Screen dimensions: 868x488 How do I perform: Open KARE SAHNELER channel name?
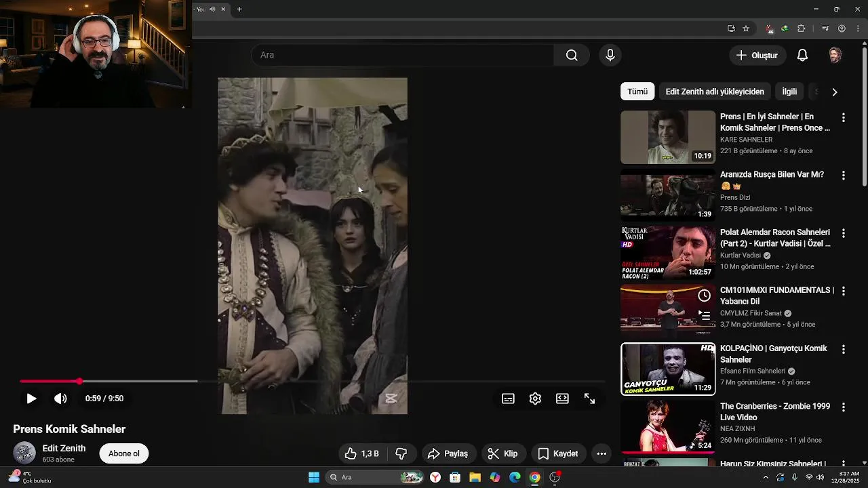(746, 140)
